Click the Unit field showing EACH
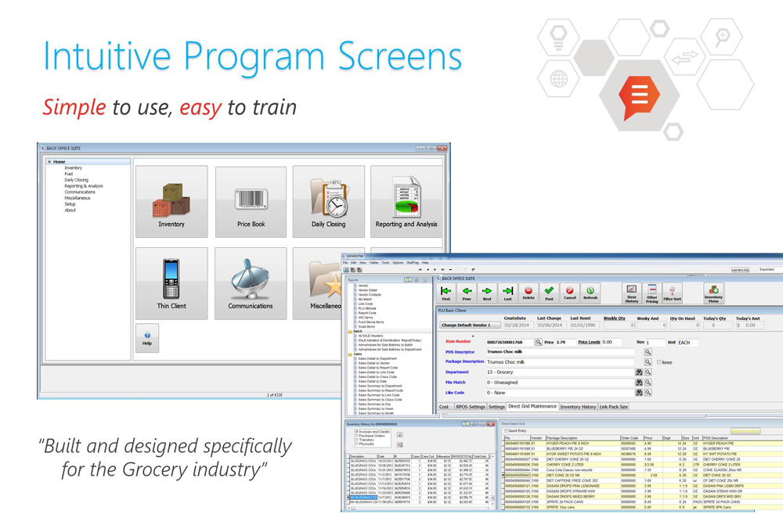The image size is (783, 532). pyautogui.click(x=687, y=343)
